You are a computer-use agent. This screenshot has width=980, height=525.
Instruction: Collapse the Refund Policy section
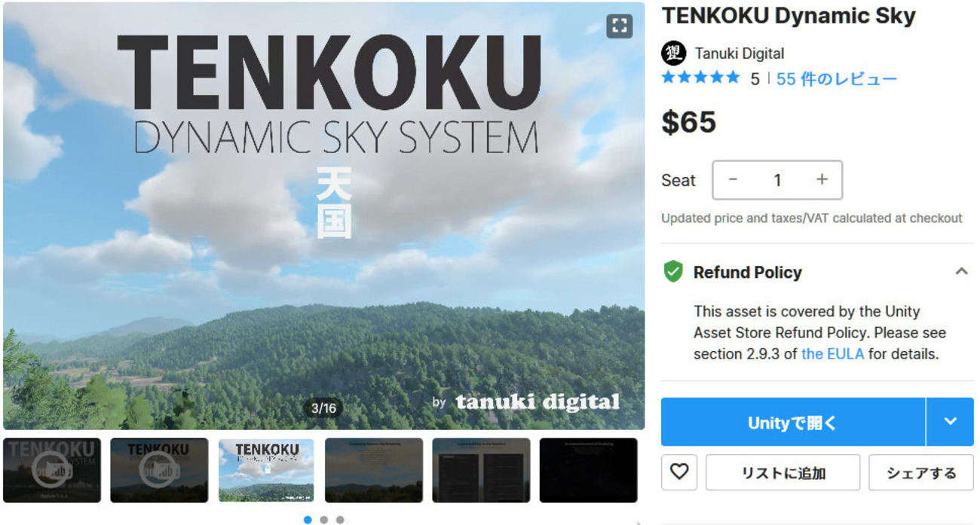coord(961,271)
